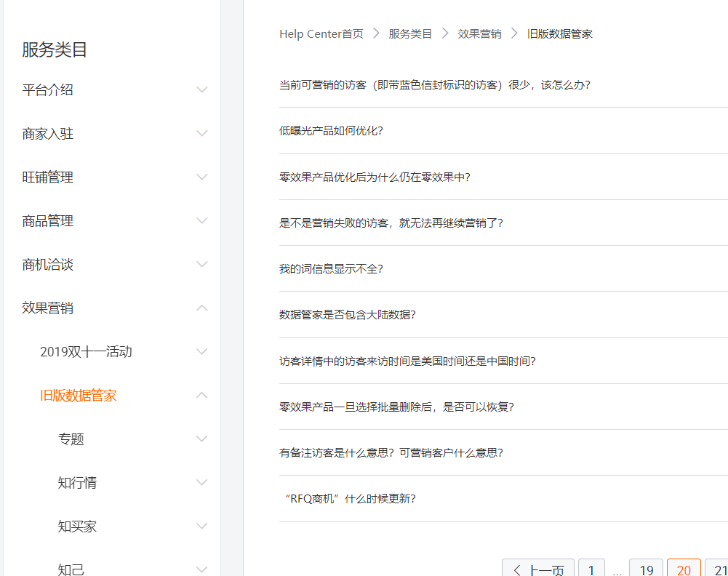Go to Help Center首页 breadcrumb
This screenshot has height=576, width=728.
(321, 34)
